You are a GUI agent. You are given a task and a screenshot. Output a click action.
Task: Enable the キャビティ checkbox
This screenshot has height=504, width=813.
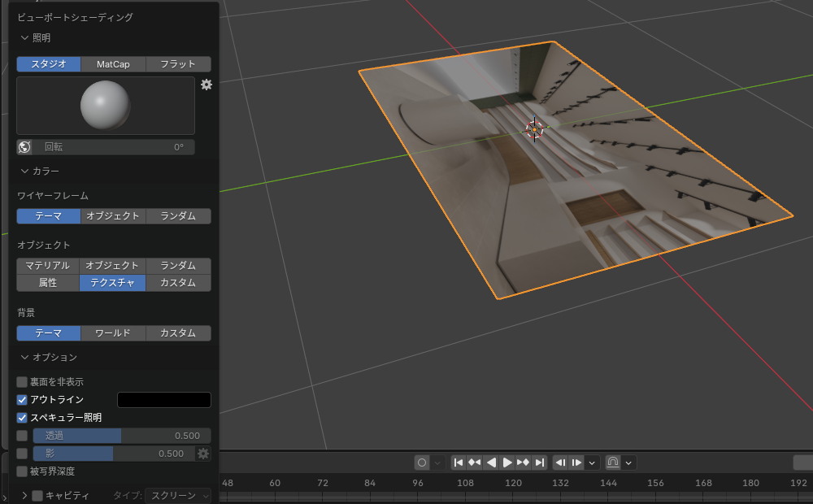[37, 496]
